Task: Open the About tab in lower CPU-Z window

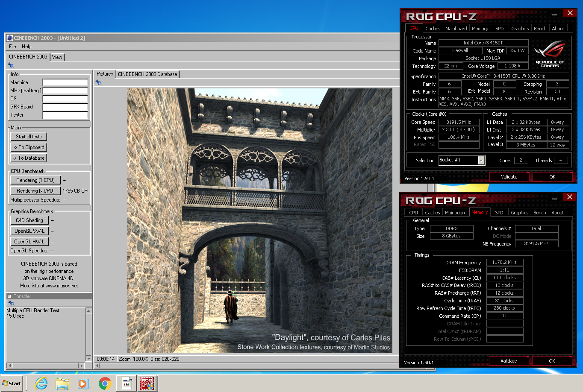Action: pos(558,213)
